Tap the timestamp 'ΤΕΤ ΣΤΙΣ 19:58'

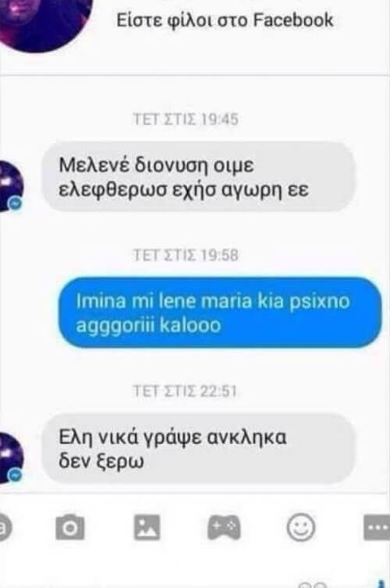click(x=186, y=255)
